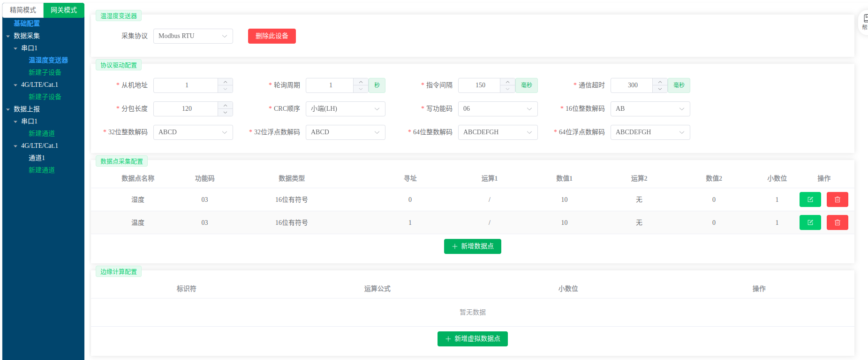Screen dimensions: 868x360
Task: Click 新建通道 below 通道1
Action: (x=42, y=170)
